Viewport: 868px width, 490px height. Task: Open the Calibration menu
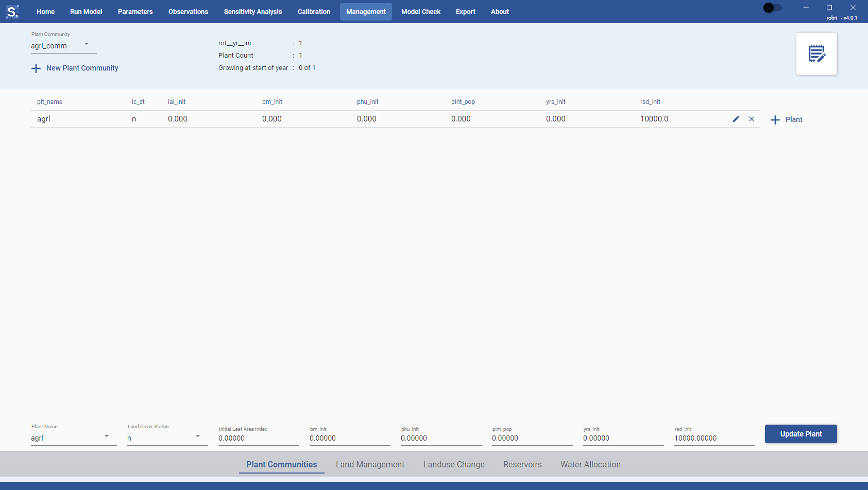coord(314,11)
